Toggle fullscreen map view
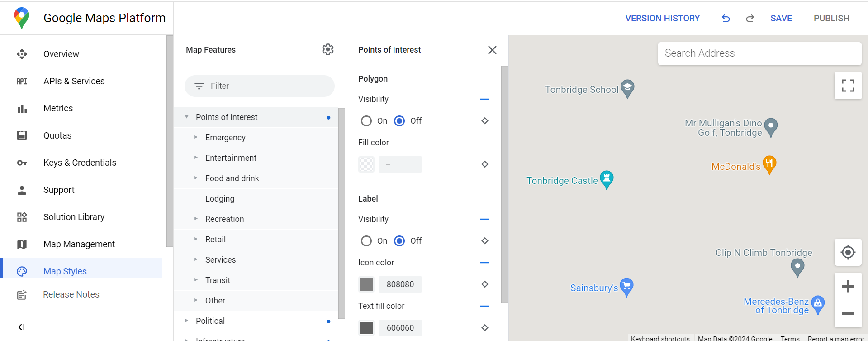 click(x=848, y=86)
